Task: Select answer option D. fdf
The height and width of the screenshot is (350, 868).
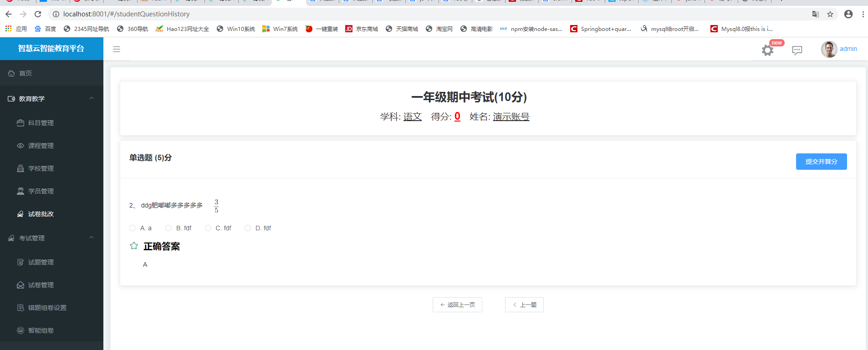Action: coord(258,228)
